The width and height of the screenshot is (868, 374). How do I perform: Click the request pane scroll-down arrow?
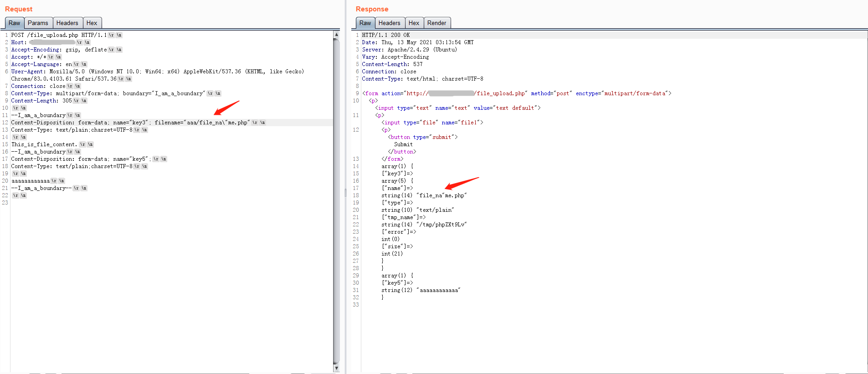tap(336, 368)
